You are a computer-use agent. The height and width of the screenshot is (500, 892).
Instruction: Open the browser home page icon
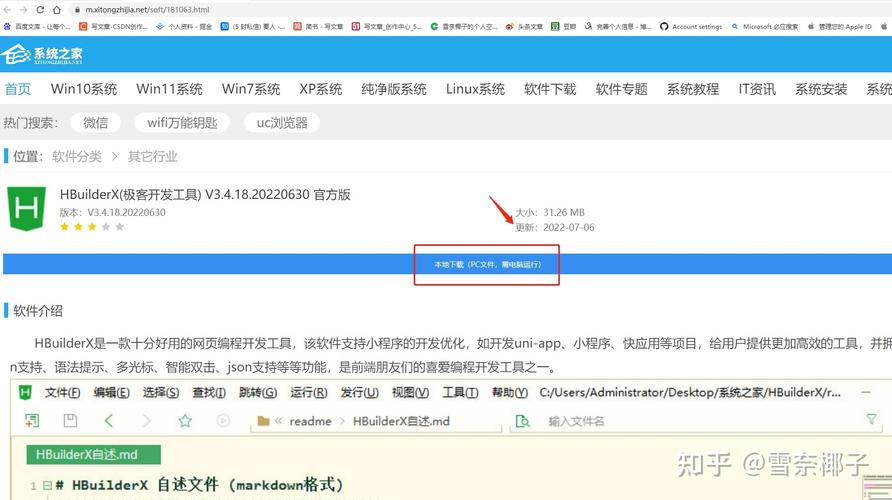(x=57, y=10)
